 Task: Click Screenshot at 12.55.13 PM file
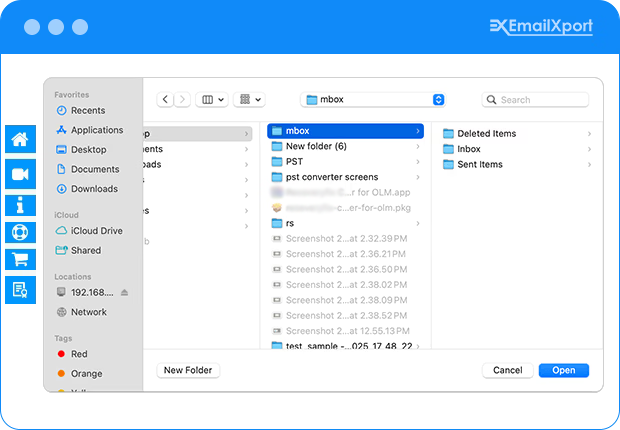(x=346, y=331)
